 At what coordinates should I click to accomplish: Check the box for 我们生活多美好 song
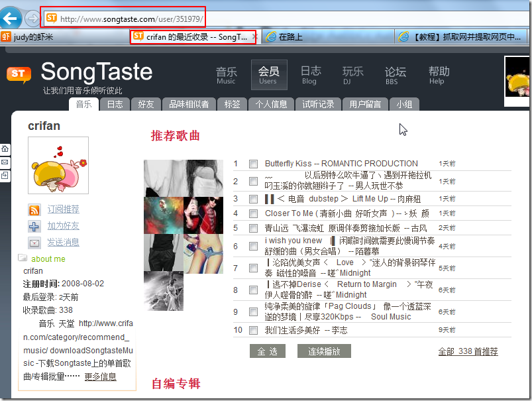[253, 330]
